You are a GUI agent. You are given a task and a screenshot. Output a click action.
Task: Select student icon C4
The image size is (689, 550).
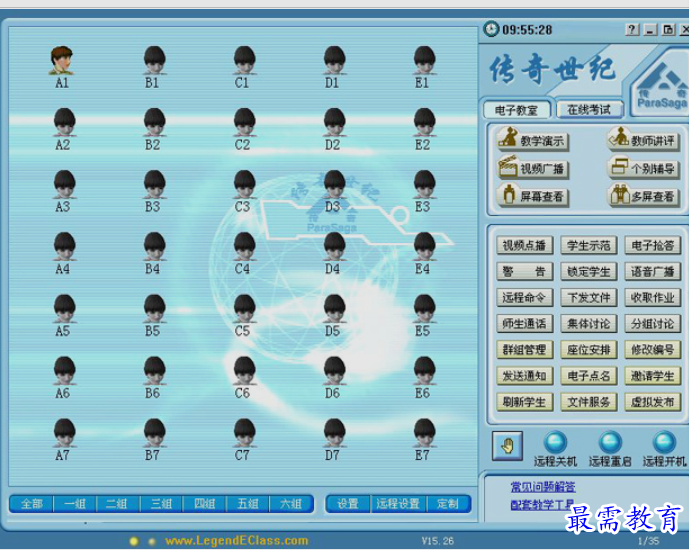(x=244, y=247)
